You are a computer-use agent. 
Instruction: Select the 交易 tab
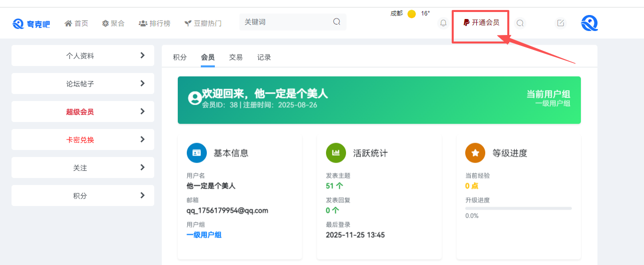[x=236, y=57]
